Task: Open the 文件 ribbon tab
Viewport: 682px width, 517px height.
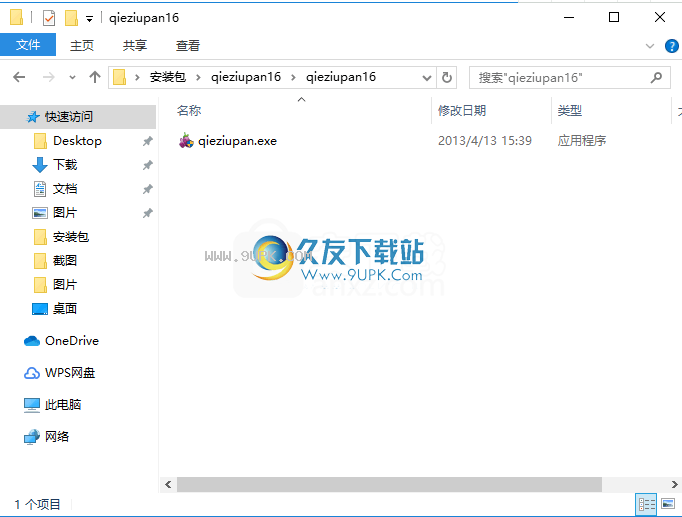Action: click(x=28, y=45)
